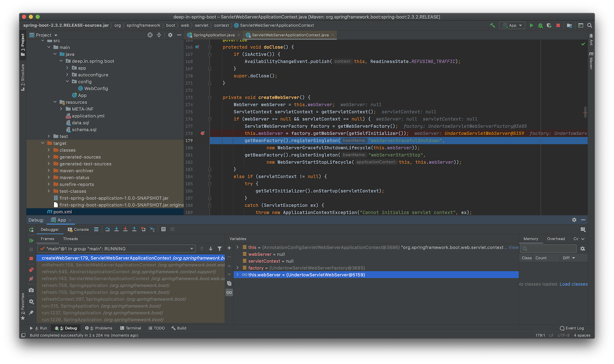Resume Program with the green debug arrow

[31, 240]
